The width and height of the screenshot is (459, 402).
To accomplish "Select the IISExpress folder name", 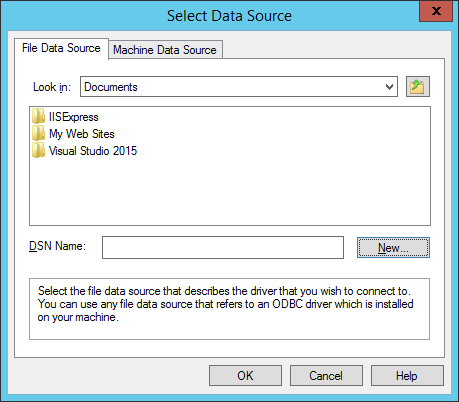I will (74, 117).
